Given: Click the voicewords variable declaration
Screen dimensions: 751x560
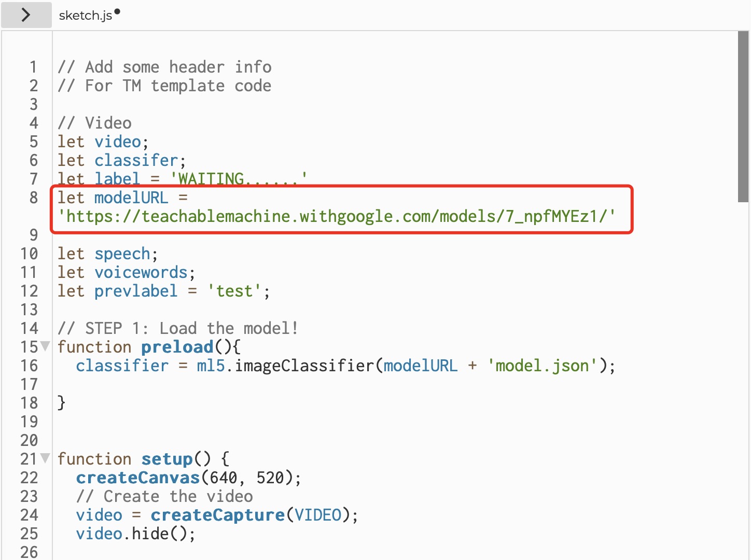Looking at the screenshot, I should tap(141, 272).
